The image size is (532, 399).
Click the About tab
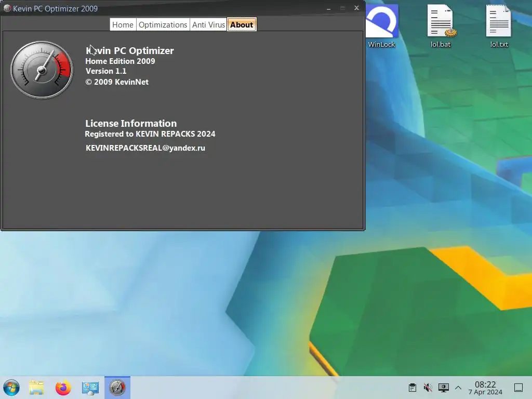(242, 25)
